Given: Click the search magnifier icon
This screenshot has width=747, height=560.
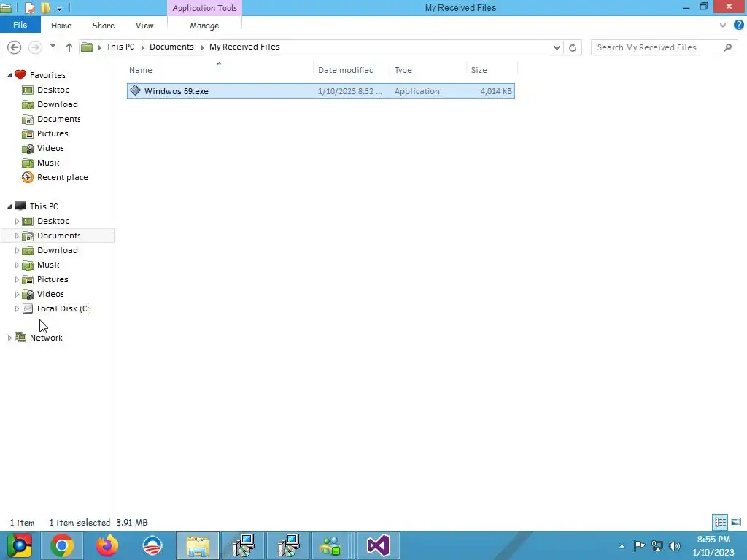Looking at the screenshot, I should [727, 47].
